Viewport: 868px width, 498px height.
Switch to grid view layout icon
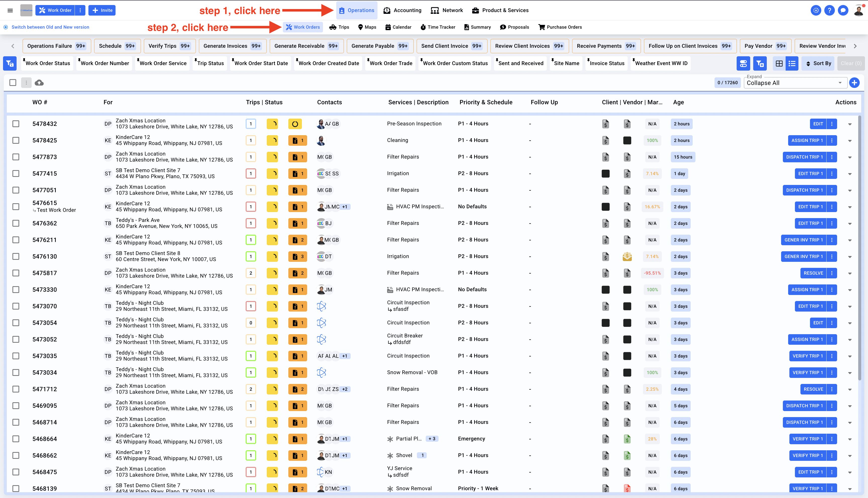point(779,64)
